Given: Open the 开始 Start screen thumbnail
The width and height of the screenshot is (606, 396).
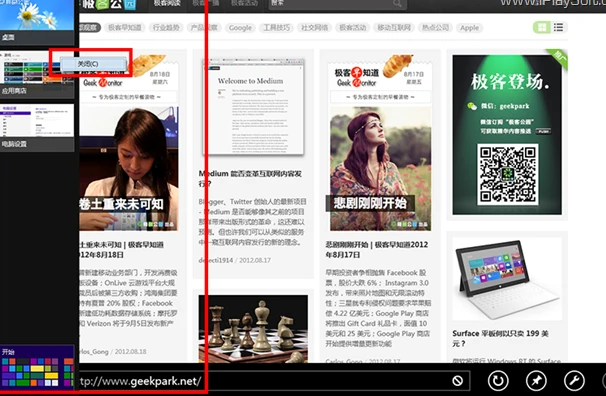Looking at the screenshot, I should [x=37, y=367].
